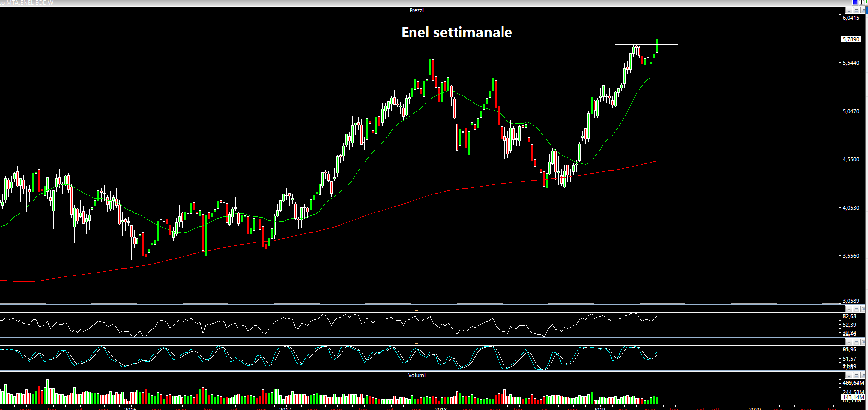Click the 4,0530 price axis label
Image resolution: width=868 pixels, height=410 pixels.
pyautogui.click(x=851, y=208)
